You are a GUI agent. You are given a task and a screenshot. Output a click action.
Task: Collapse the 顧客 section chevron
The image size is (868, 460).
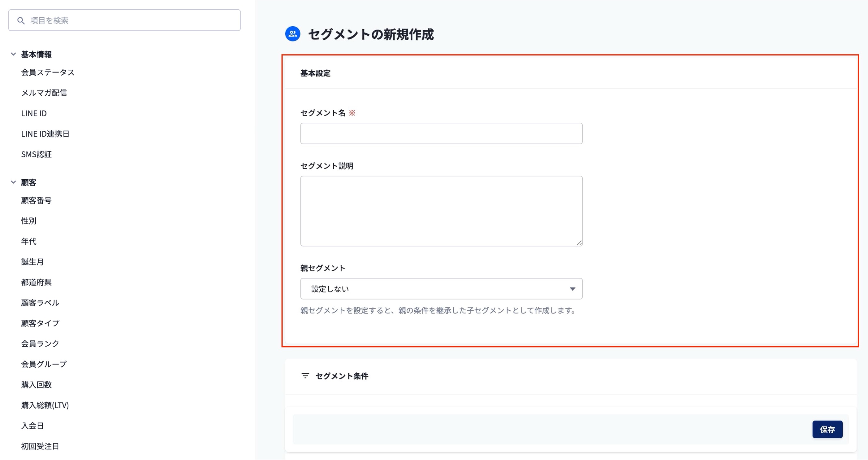point(14,182)
